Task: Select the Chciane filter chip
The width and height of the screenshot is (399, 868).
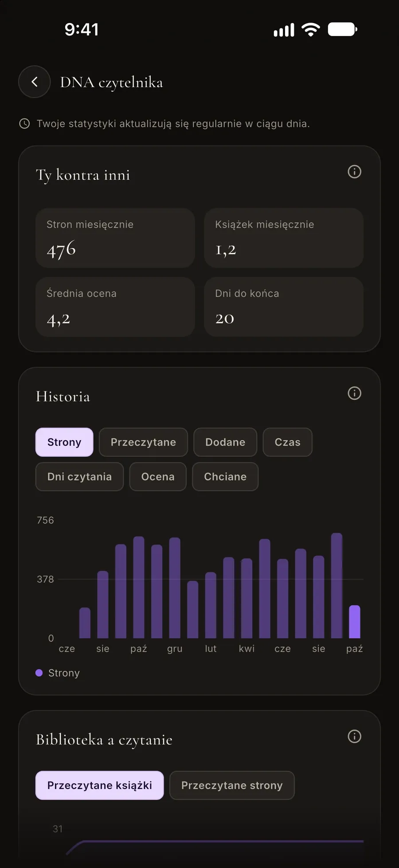Action: point(225,477)
